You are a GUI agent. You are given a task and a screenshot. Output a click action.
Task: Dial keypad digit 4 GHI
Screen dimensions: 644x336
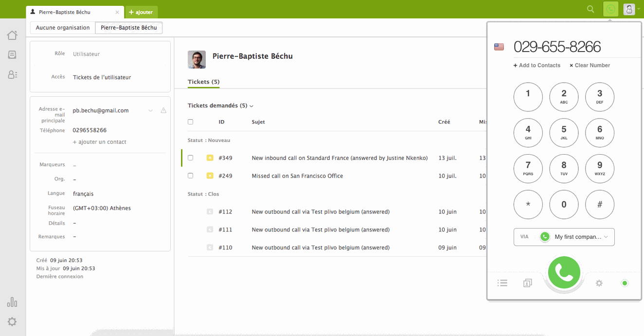click(x=528, y=133)
